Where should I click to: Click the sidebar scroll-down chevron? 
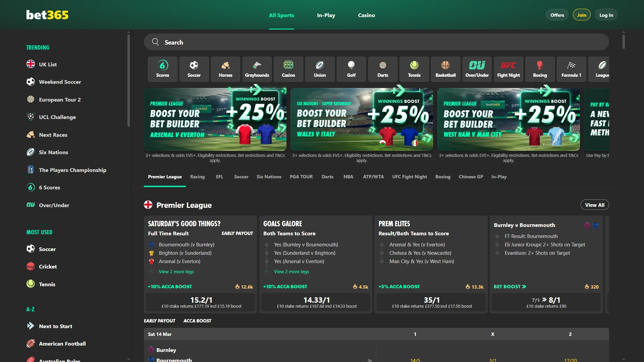click(x=128, y=359)
